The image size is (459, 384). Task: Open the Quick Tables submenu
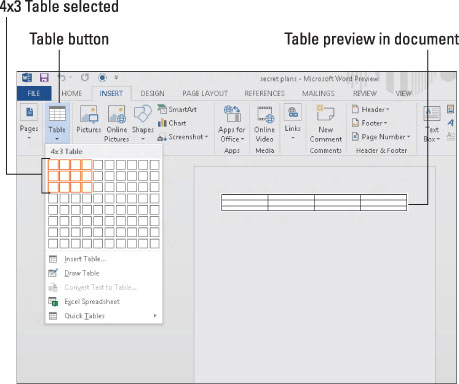pos(103,316)
